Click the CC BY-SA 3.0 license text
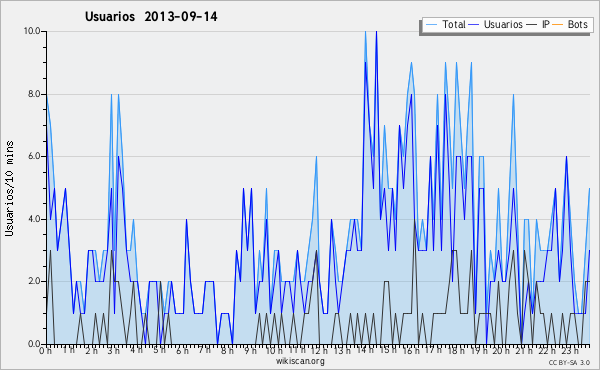Viewport: 600px width, 370px height. pos(569,363)
